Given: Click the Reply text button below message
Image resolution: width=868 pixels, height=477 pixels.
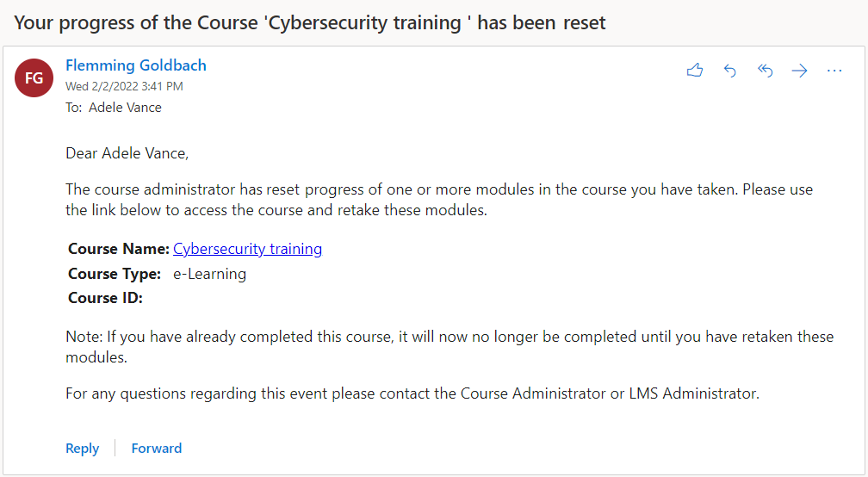Looking at the screenshot, I should [83, 448].
